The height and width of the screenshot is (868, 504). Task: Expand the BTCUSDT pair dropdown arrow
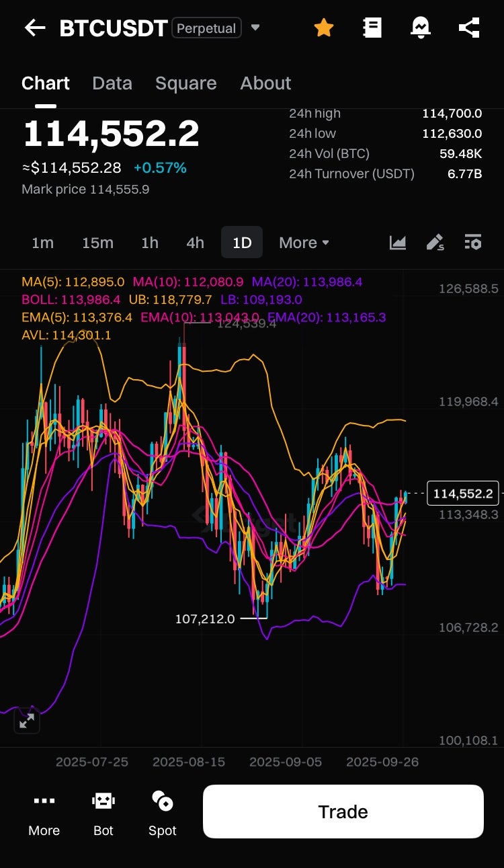pyautogui.click(x=255, y=28)
